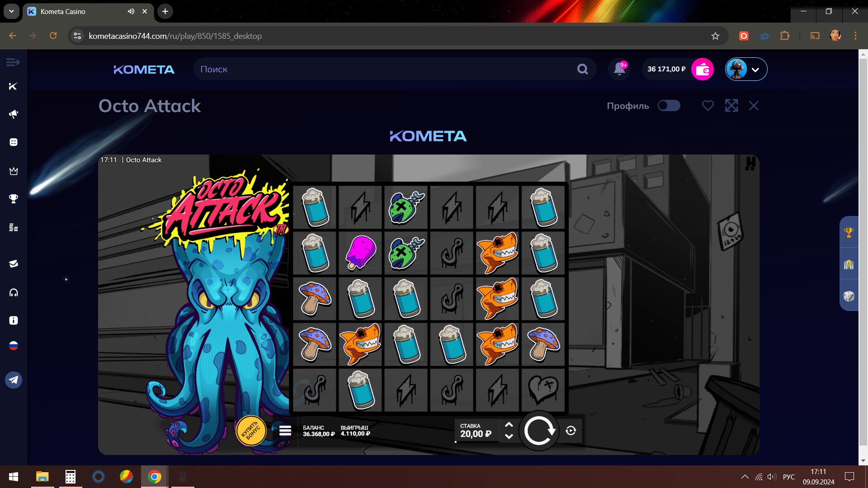Add Octo Attack to favorites with heart

[x=708, y=106]
